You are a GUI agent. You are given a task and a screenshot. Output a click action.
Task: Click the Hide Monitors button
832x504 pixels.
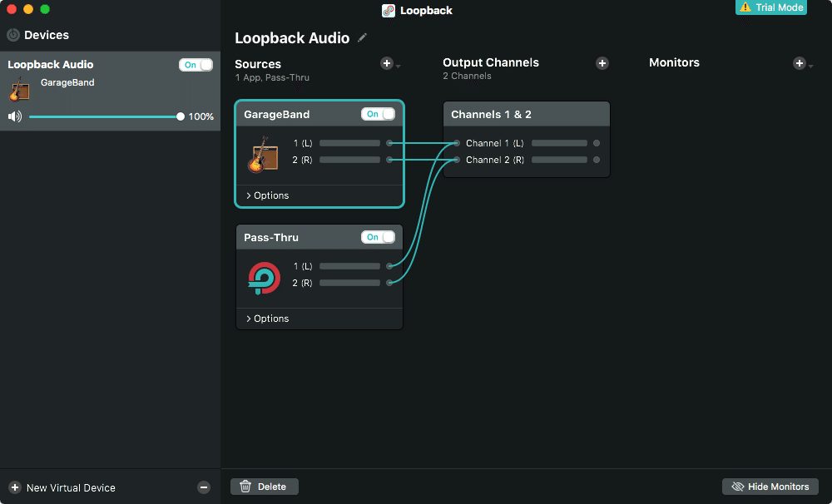(x=770, y=487)
